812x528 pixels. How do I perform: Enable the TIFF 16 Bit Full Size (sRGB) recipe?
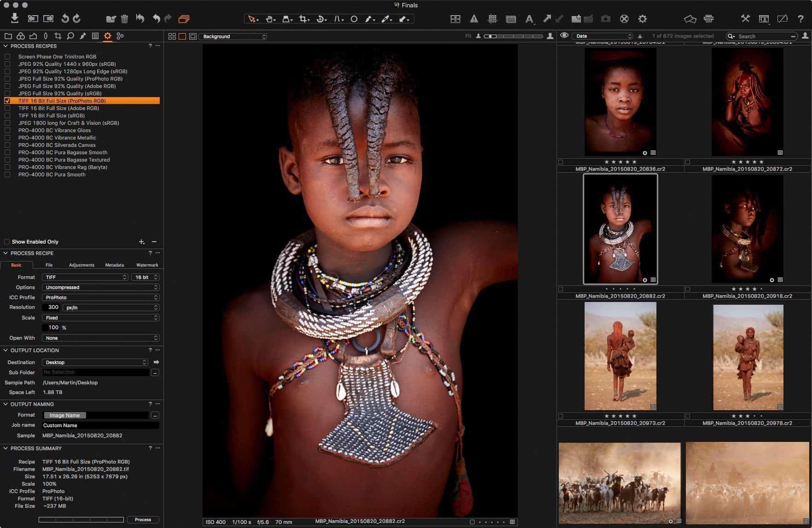click(7, 116)
